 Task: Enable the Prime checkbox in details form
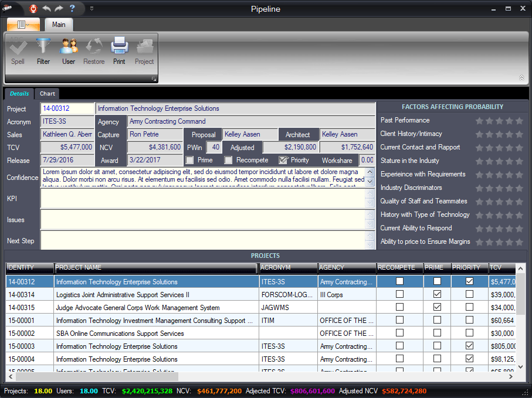[x=190, y=160]
